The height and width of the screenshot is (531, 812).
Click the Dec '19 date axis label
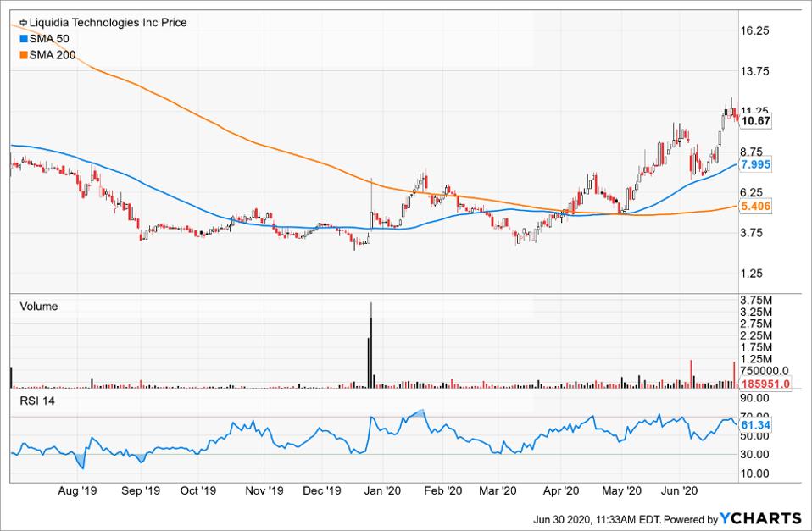coord(321,490)
